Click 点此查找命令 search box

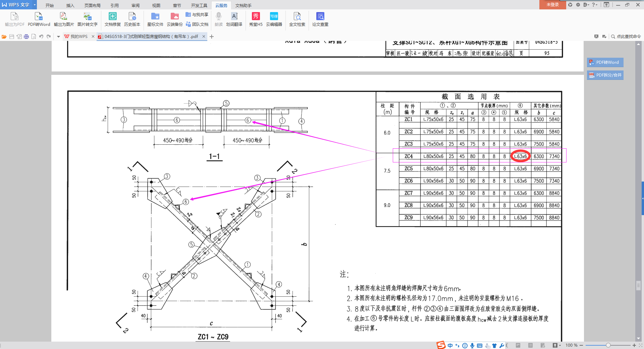pyautogui.click(x=626, y=37)
